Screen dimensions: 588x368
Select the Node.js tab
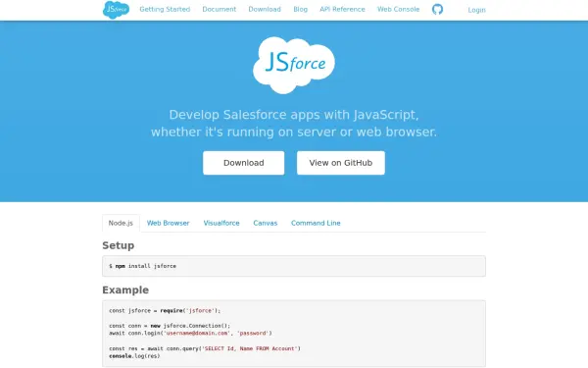[121, 223]
